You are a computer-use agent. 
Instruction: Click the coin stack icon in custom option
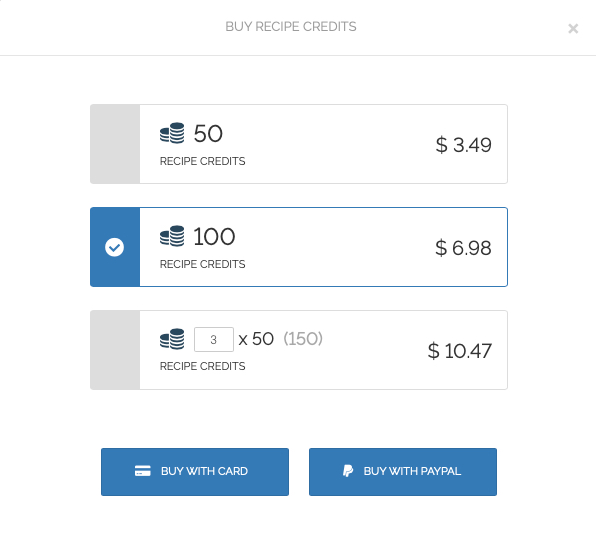[172, 339]
